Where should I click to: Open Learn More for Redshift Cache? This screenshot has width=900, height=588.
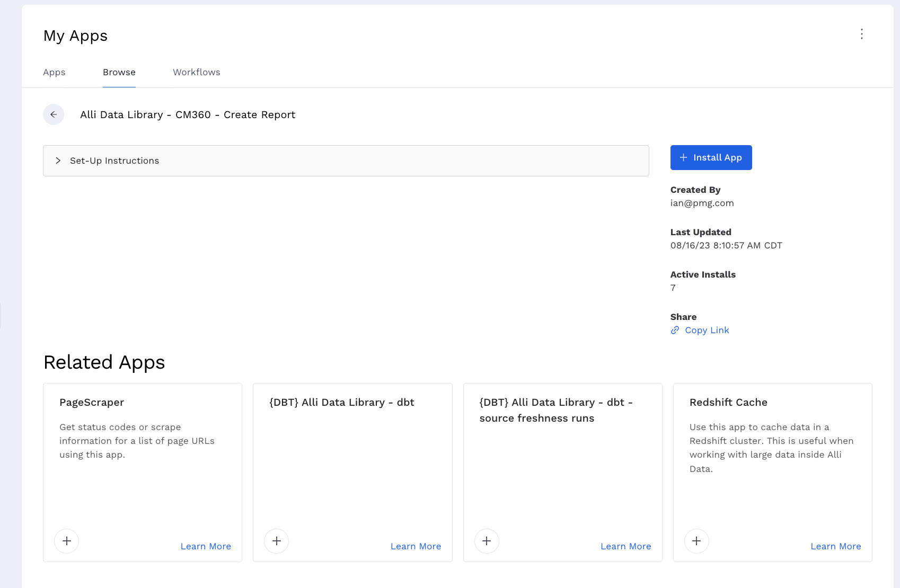click(835, 546)
